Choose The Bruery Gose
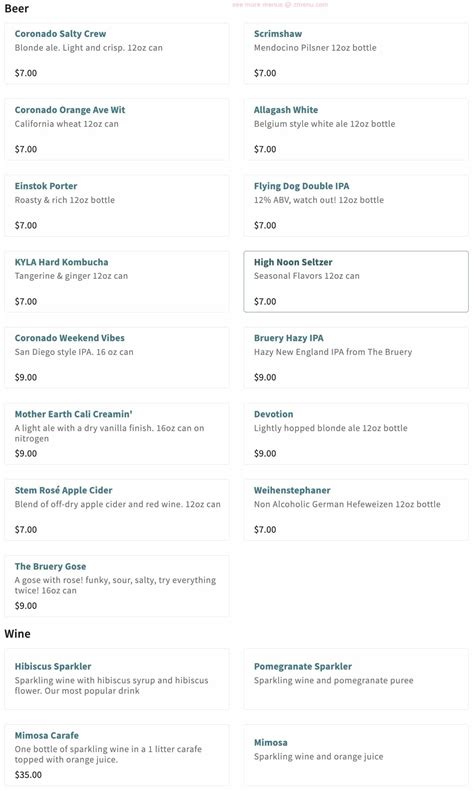 [116, 586]
